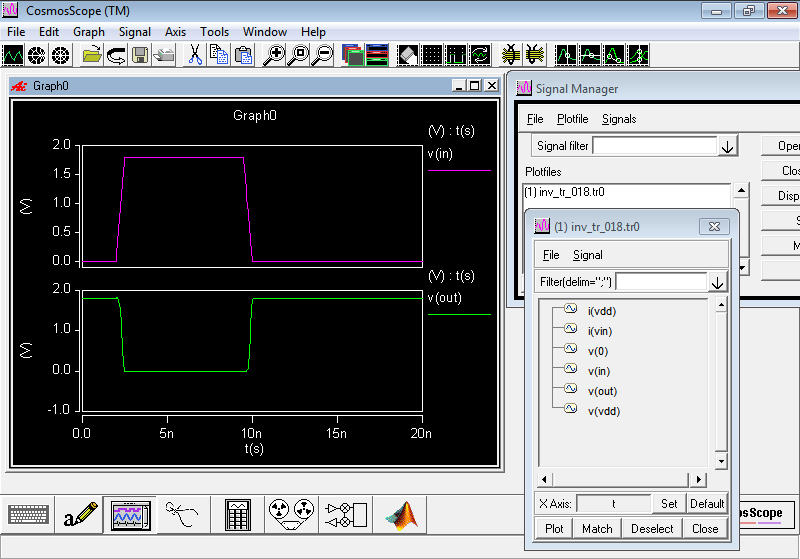Click signal list horizontal scrollbar right arrow
The image size is (800, 559).
coord(698,479)
